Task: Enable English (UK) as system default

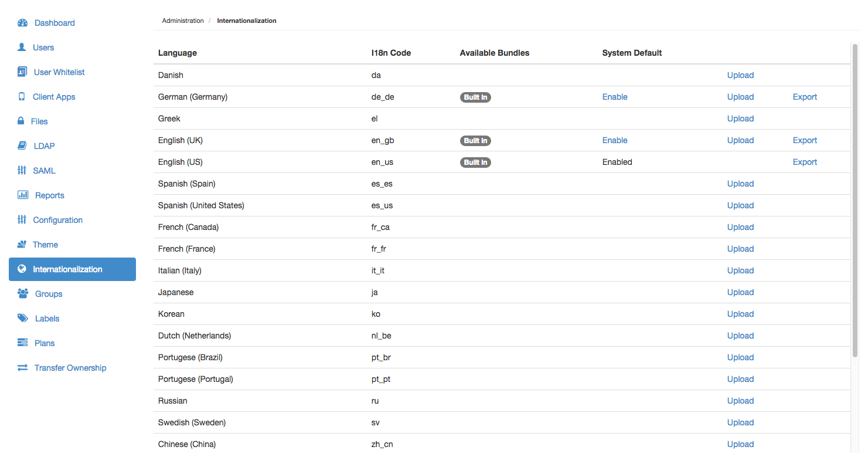Action: pyautogui.click(x=615, y=140)
